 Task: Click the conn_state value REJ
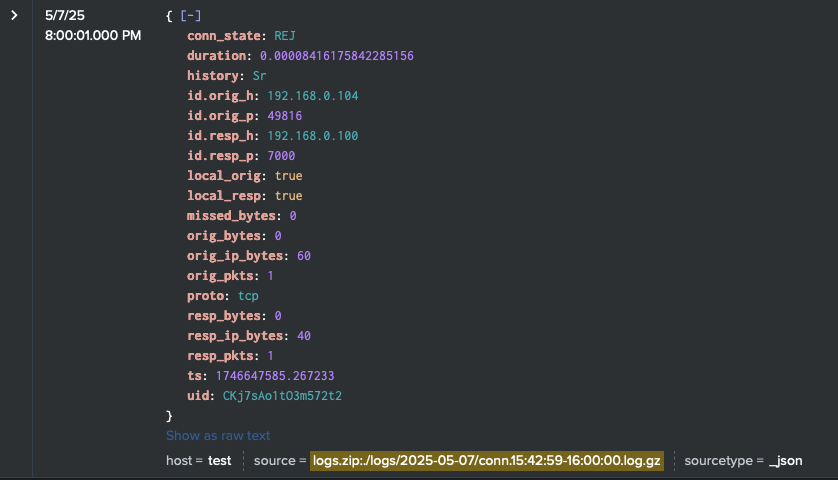pos(285,36)
